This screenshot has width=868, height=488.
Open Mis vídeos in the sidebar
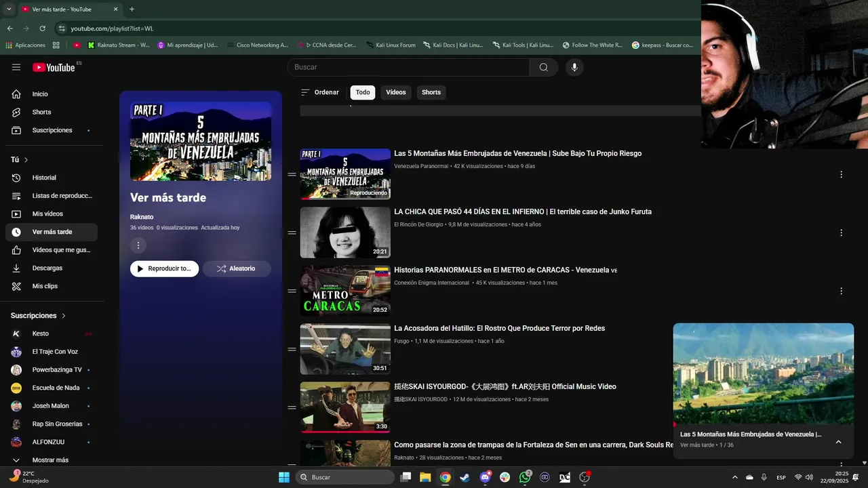pyautogui.click(x=52, y=213)
